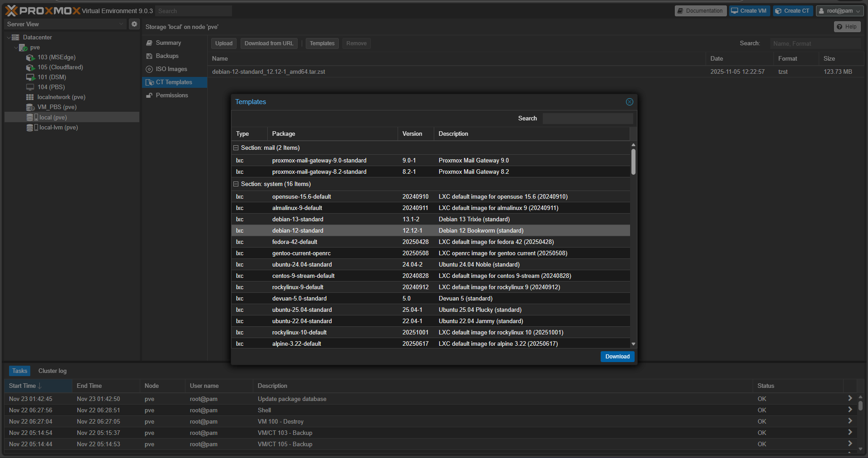The width and height of the screenshot is (868, 458).
Task: Collapse the pve node in tree
Action: click(16, 48)
